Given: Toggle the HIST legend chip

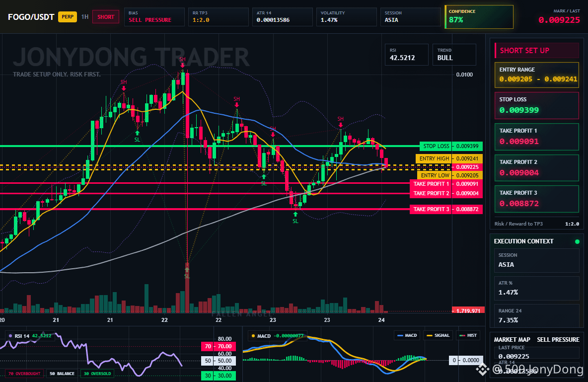Looking at the screenshot, I should point(468,335).
